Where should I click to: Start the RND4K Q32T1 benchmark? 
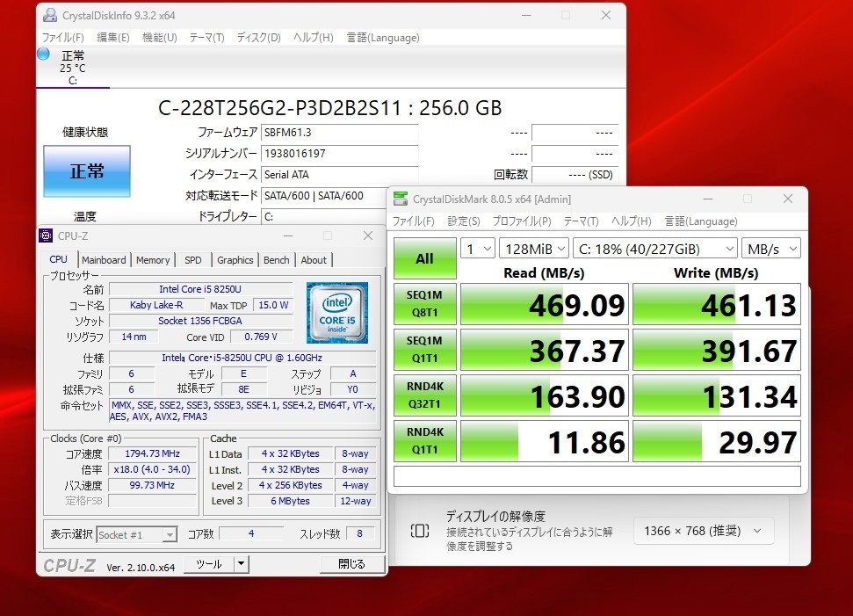[424, 395]
